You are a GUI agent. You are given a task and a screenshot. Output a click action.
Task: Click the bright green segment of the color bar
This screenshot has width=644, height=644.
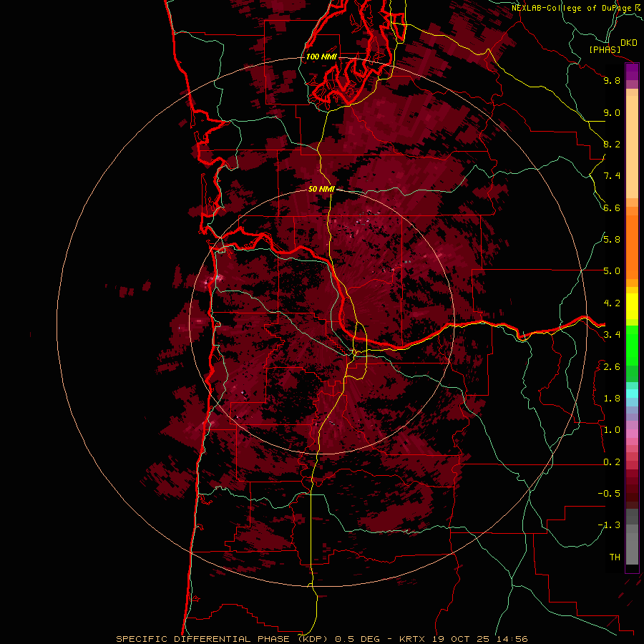(632, 346)
